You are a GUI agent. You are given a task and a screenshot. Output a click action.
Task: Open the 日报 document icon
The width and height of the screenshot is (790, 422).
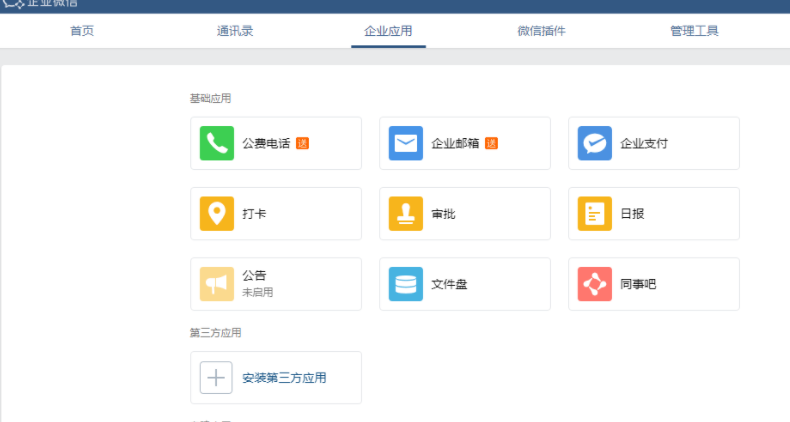click(595, 214)
